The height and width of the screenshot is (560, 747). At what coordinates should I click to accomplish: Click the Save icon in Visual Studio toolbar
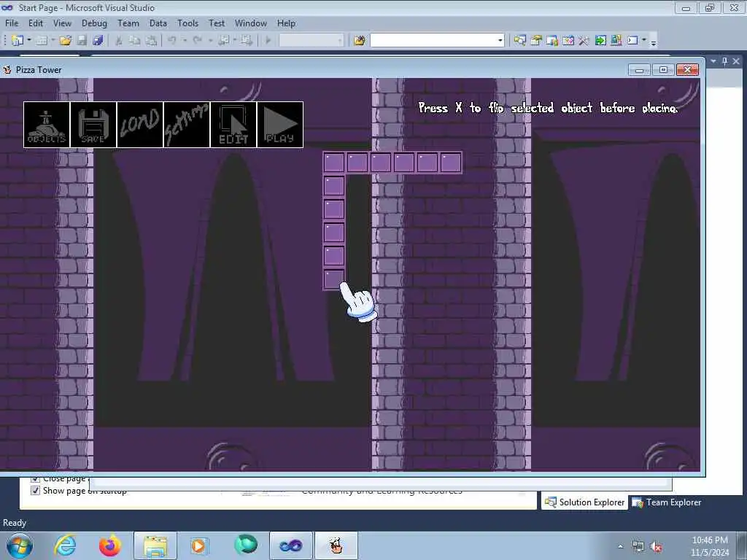pos(82,41)
